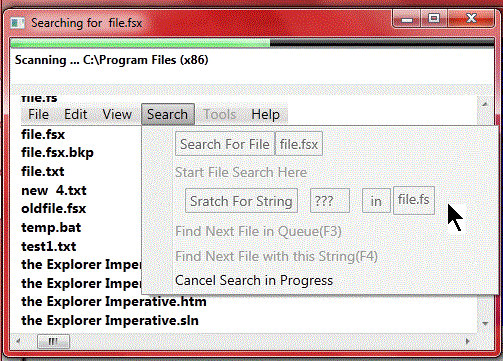503x361 pixels.
Task: Open the Edit menu
Action: click(x=76, y=115)
